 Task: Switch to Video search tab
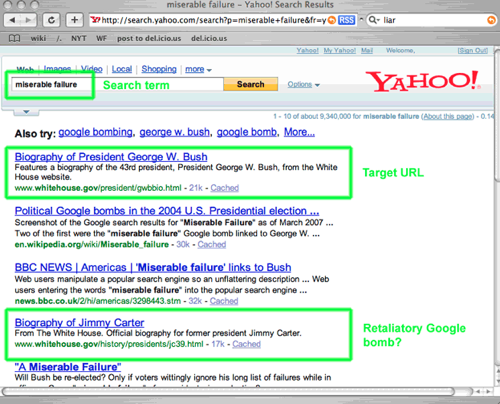[92, 69]
